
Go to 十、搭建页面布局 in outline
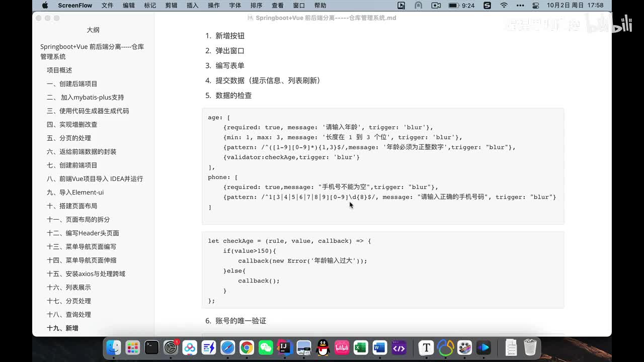click(72, 206)
